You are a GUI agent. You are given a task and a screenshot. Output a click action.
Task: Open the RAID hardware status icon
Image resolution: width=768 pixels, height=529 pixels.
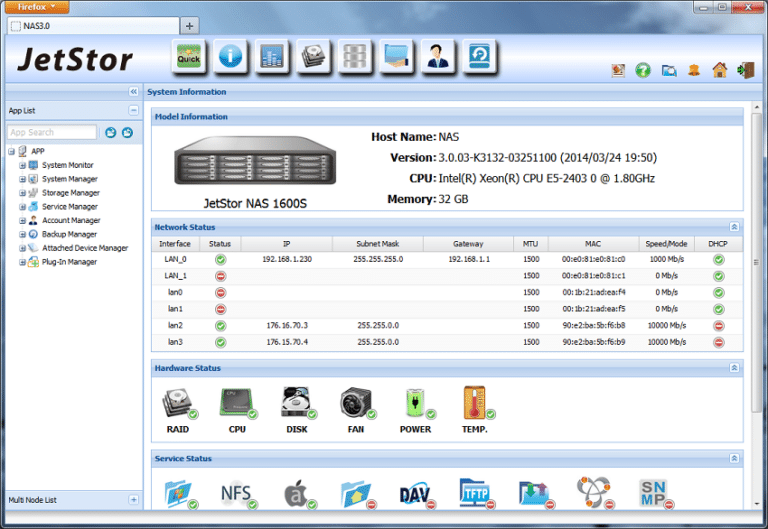[x=179, y=404]
